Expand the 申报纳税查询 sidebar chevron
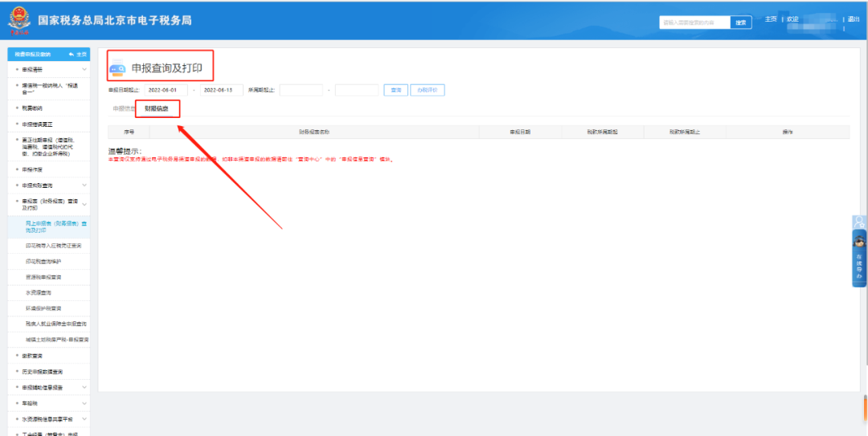 pyautogui.click(x=84, y=185)
